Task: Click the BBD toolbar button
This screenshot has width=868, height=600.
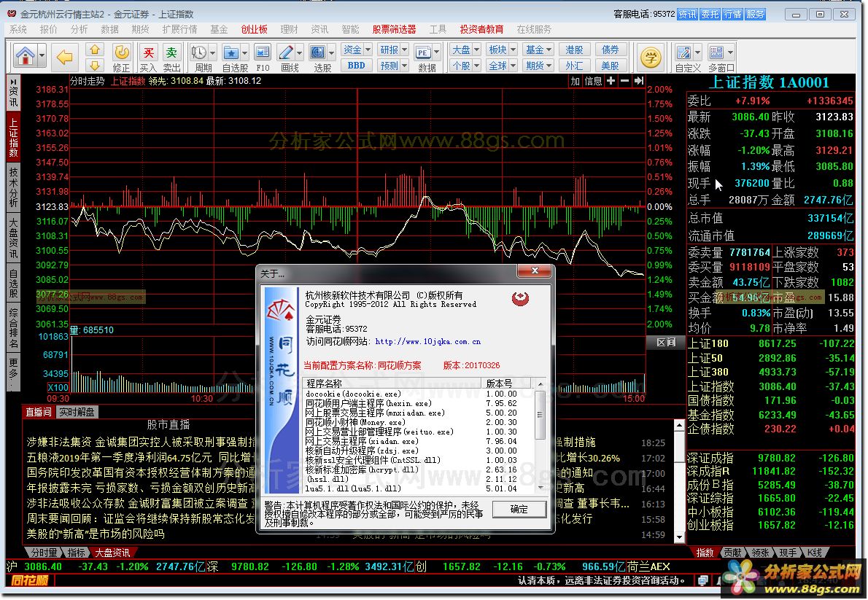Action: point(356,66)
